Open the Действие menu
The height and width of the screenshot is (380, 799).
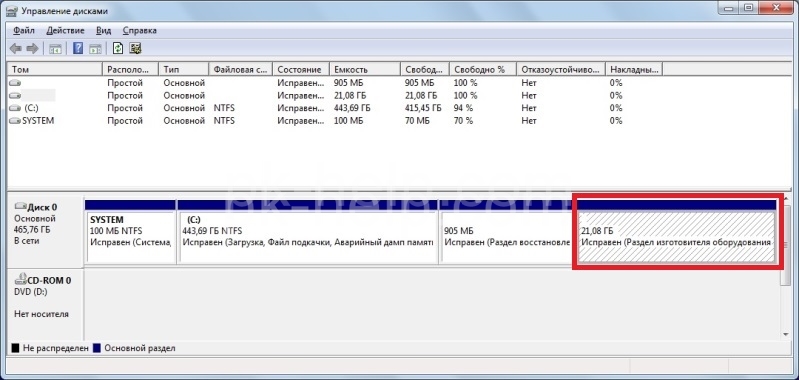(65, 31)
